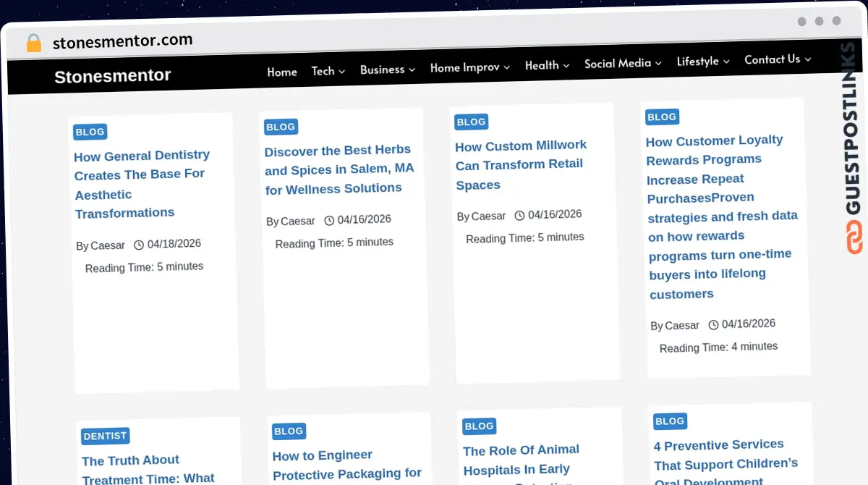The height and width of the screenshot is (485, 868).
Task: Expand the Health dropdown menu
Action: (547, 65)
